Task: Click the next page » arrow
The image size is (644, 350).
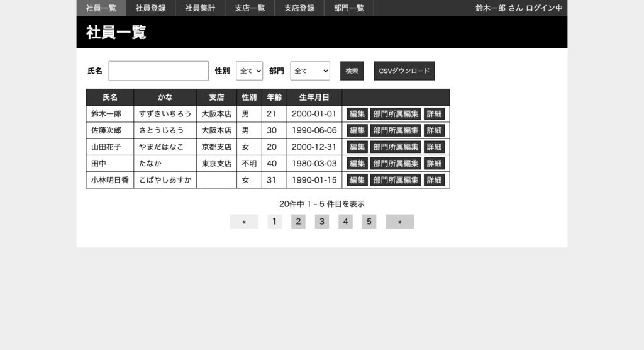Action: click(399, 222)
